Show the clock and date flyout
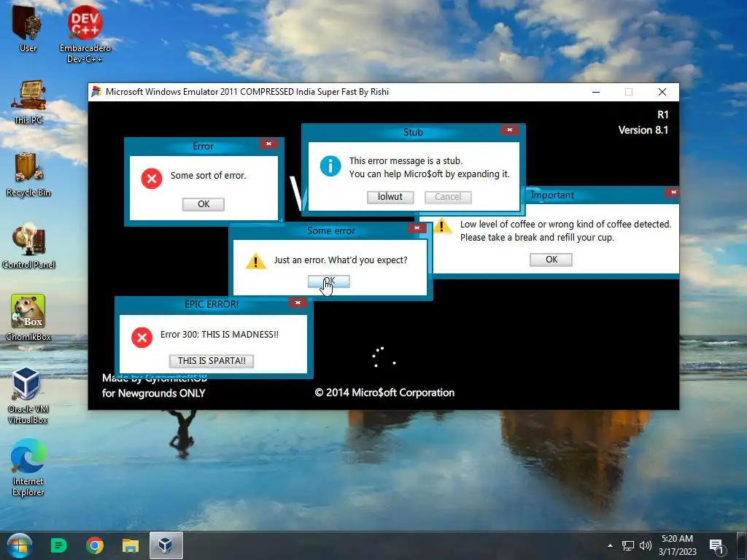 (677, 545)
